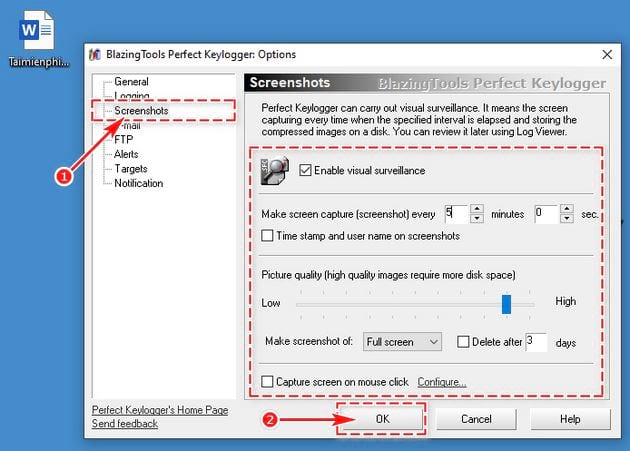630x451 pixels.
Task: Uncheck Enable visual surveillance
Action: click(305, 170)
